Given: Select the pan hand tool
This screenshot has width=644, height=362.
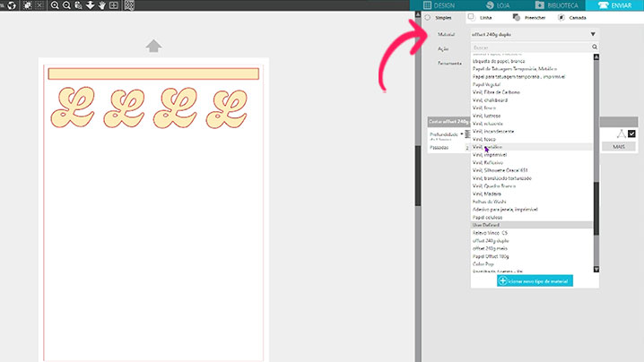Looking at the screenshot, I should [x=101, y=5].
